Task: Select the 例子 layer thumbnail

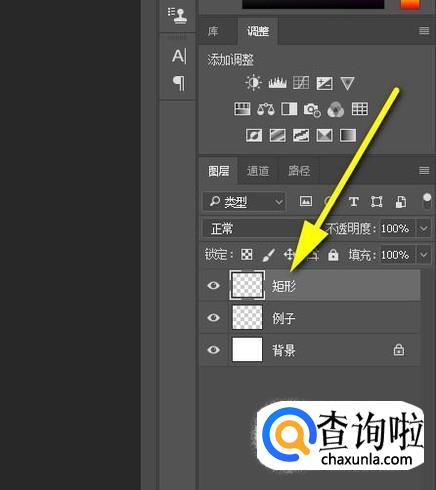Action: click(247, 318)
